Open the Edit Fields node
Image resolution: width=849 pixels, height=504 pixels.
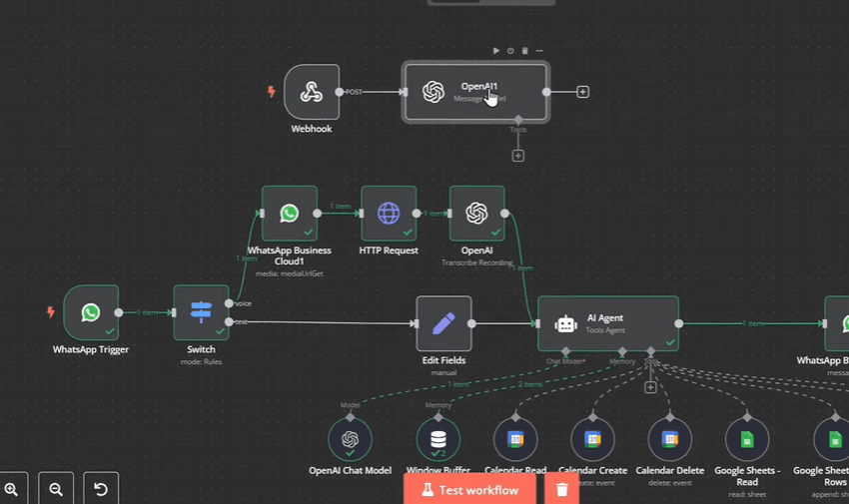(x=444, y=323)
